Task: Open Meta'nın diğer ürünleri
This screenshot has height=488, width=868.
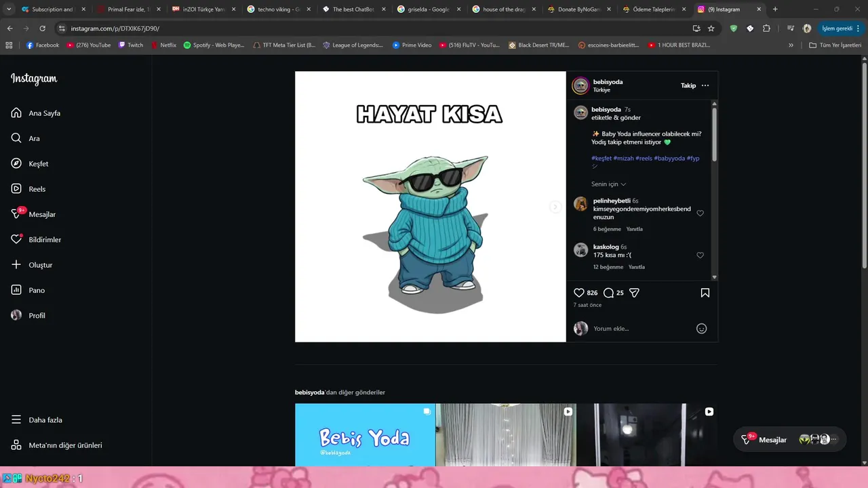Action: coord(56,445)
